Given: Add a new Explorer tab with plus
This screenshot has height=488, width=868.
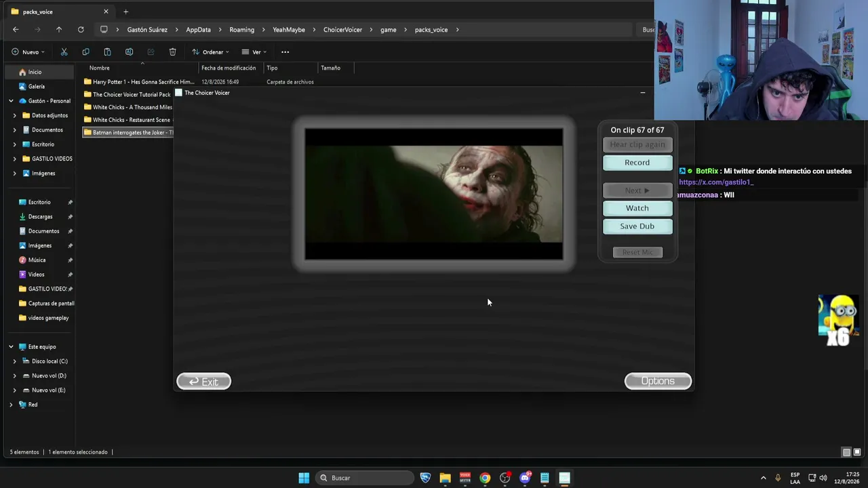Looking at the screenshot, I should [x=125, y=12].
